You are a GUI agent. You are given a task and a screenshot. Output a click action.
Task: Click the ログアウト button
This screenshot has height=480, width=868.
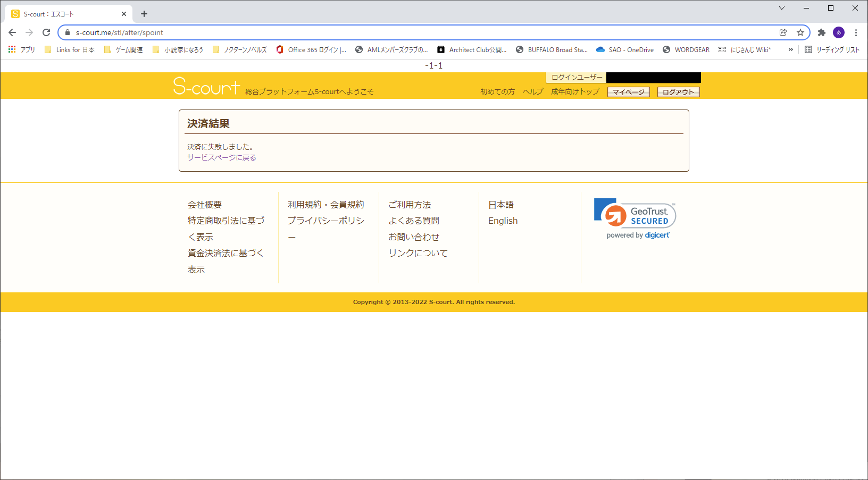(x=678, y=92)
